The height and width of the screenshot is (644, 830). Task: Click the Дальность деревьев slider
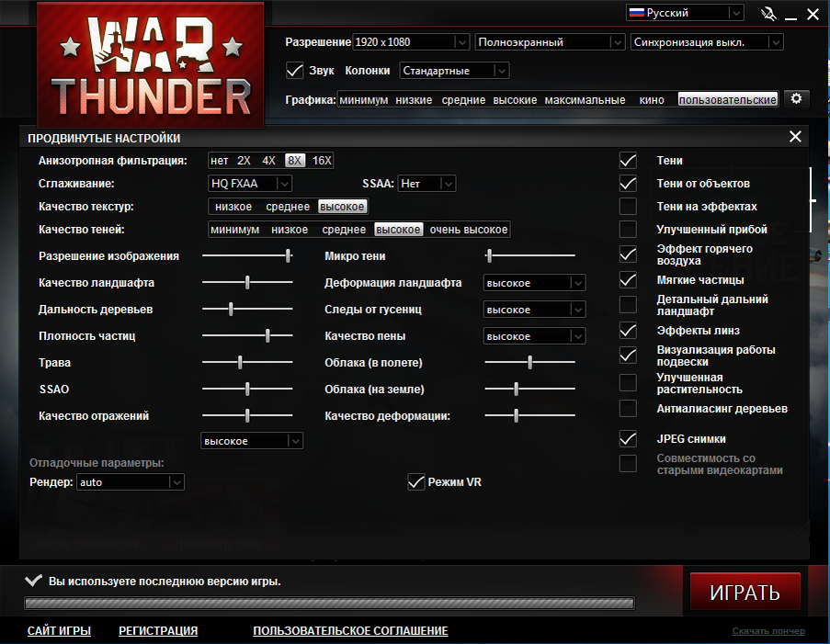247,309
